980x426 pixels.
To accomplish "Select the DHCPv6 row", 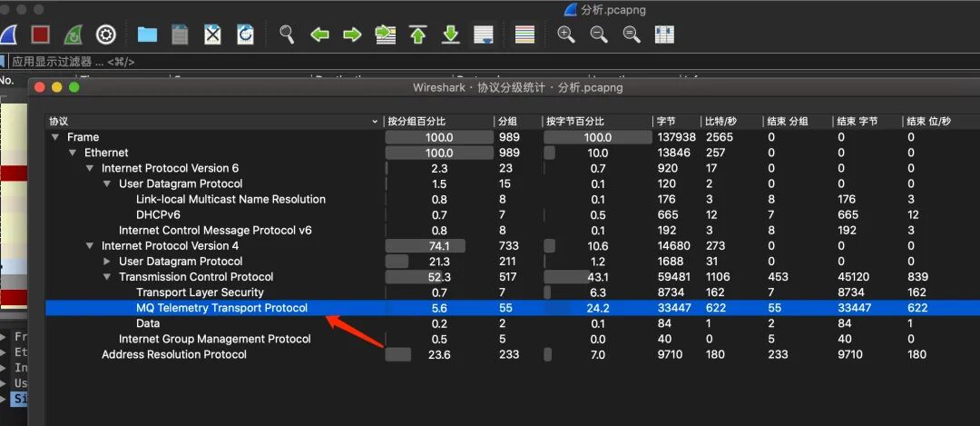I will [513, 214].
